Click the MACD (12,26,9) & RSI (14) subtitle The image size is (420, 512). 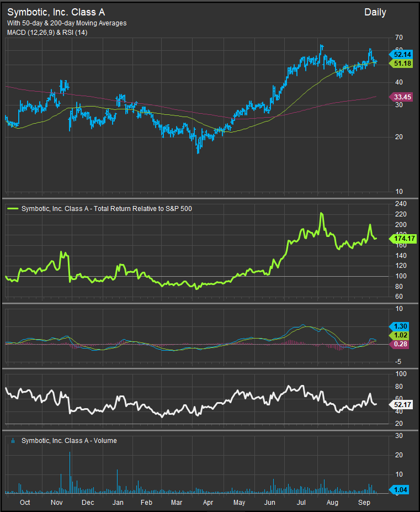pos(47,33)
